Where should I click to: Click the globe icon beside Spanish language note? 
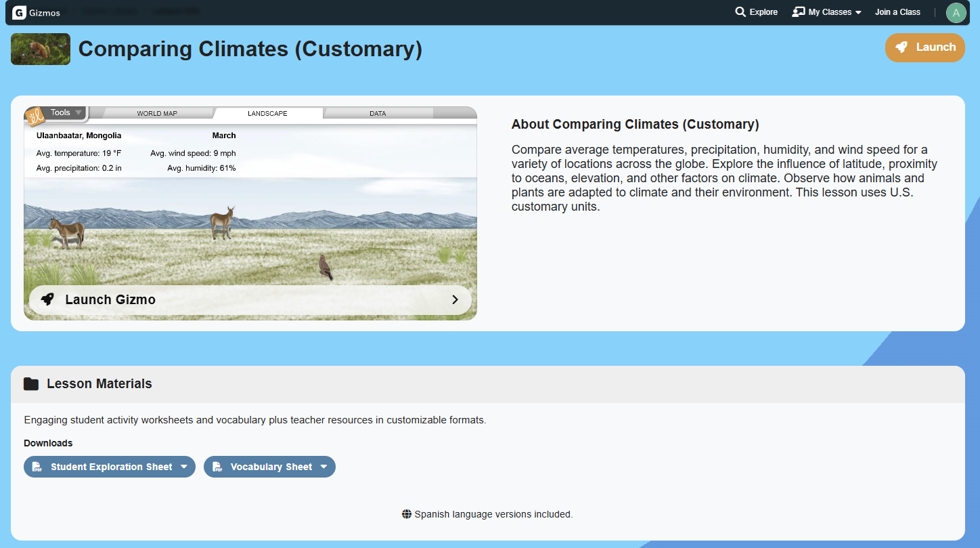pyautogui.click(x=407, y=514)
